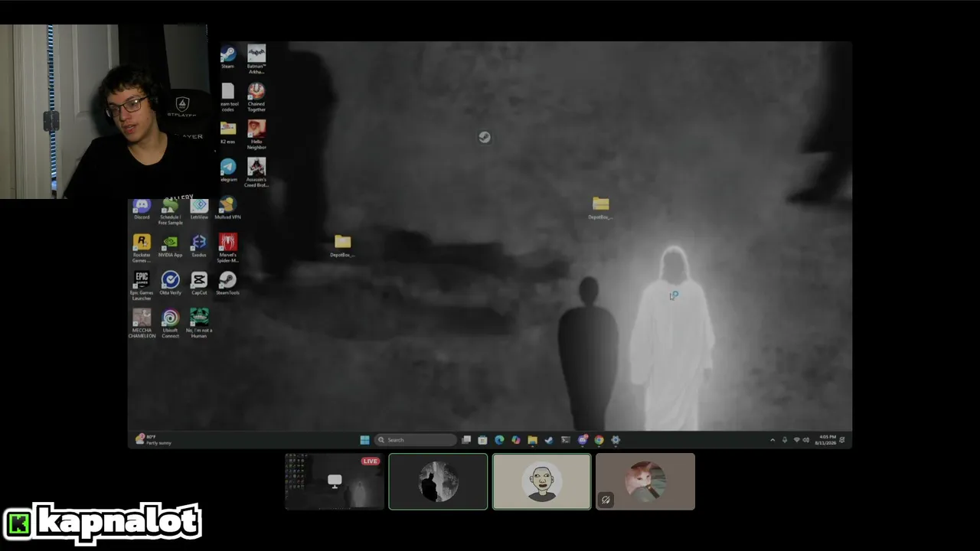The height and width of the screenshot is (551, 980).
Task: Open the NVIDIA App shortcut
Action: (170, 246)
